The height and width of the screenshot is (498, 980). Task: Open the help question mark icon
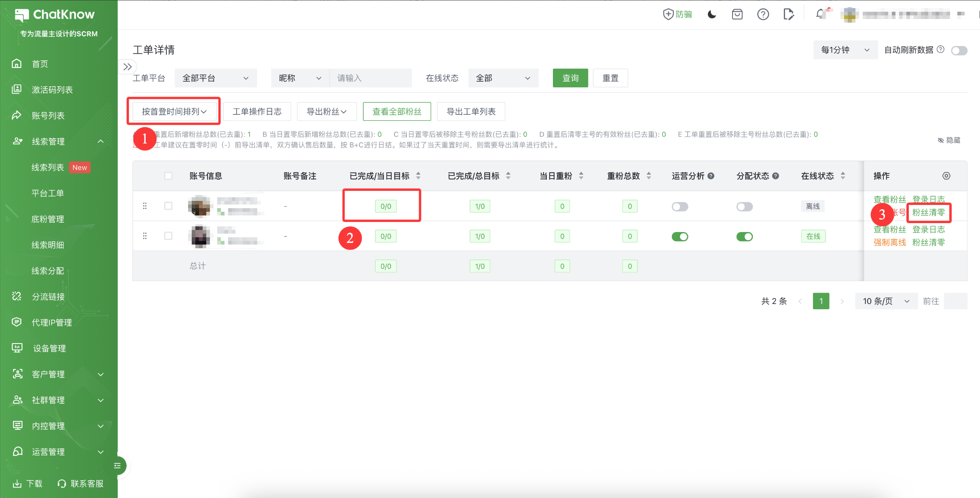[x=763, y=15]
